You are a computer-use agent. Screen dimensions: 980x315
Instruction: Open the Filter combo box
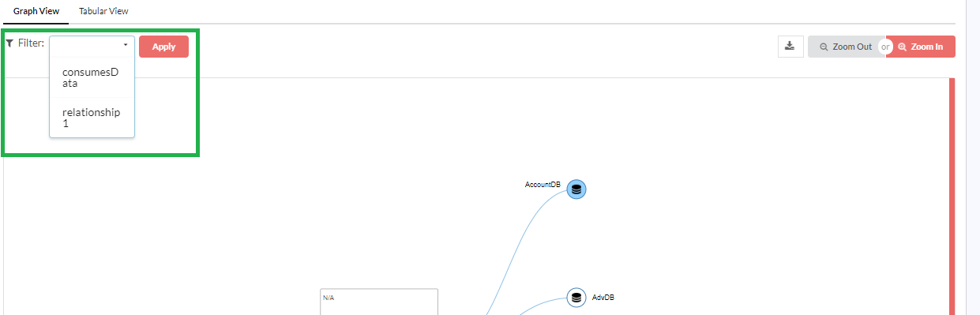click(92, 46)
